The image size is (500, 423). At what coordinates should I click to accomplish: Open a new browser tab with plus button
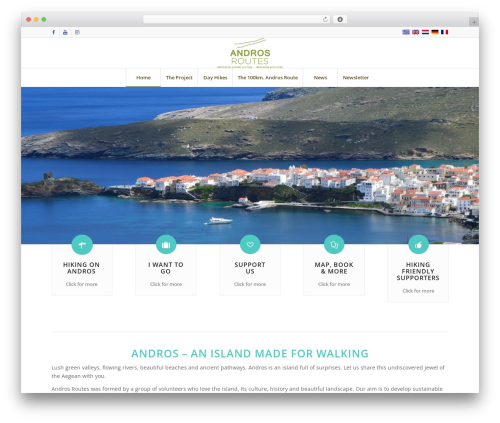pyautogui.click(x=474, y=22)
